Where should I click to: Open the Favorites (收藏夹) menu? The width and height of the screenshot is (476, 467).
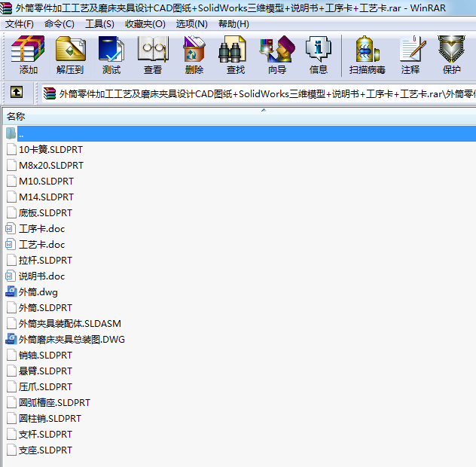click(x=145, y=23)
